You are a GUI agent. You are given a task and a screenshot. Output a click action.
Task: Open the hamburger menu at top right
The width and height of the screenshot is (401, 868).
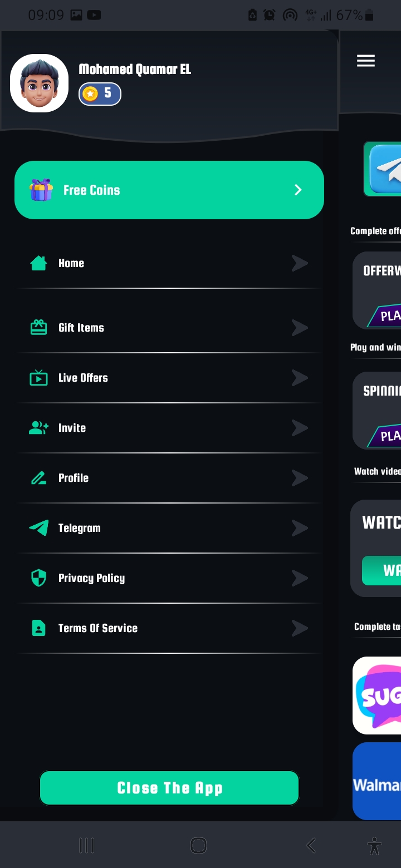coord(366,61)
